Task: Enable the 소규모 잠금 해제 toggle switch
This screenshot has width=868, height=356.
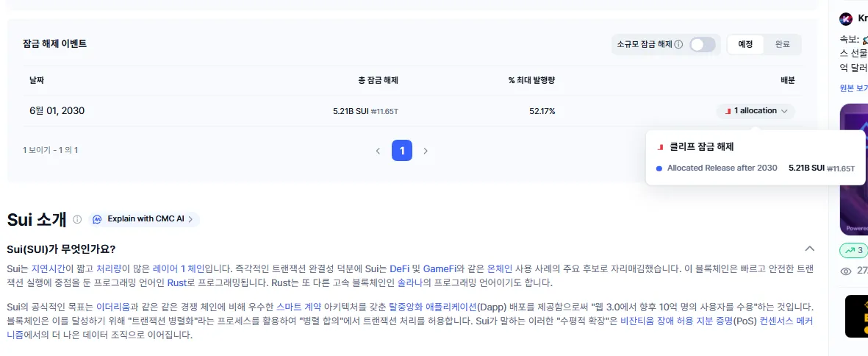Action: (x=702, y=45)
